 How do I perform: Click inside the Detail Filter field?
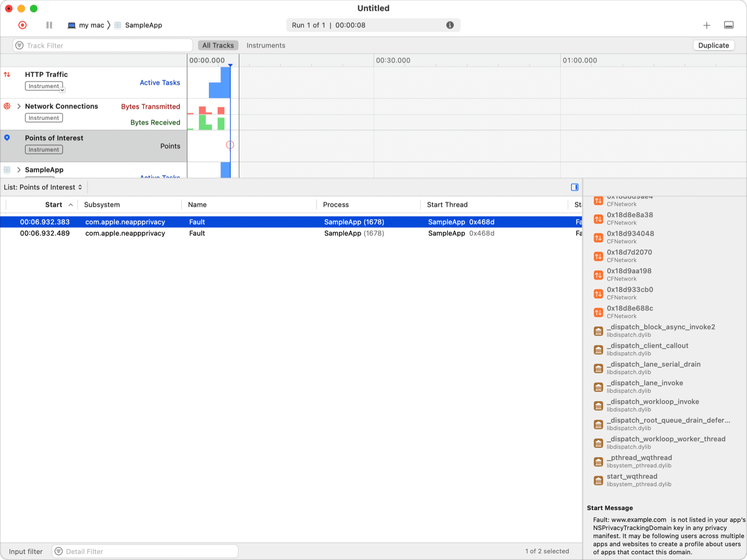145,551
